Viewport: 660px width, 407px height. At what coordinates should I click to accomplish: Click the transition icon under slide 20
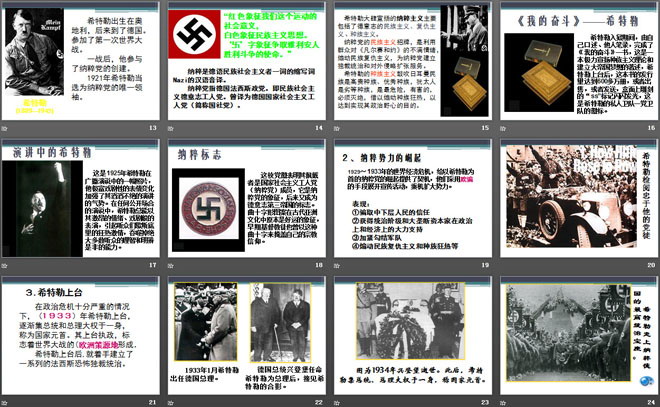(x=504, y=265)
